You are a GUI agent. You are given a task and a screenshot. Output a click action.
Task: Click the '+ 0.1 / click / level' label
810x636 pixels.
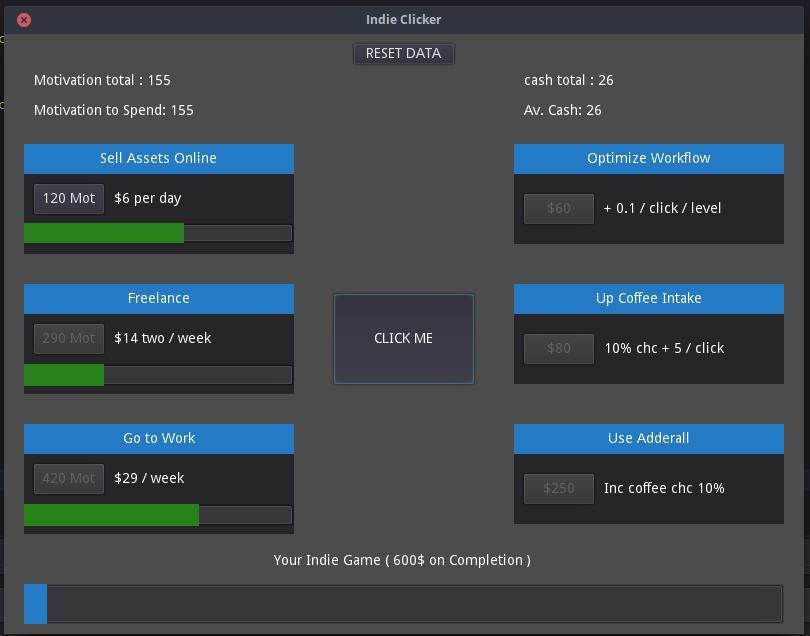point(662,209)
